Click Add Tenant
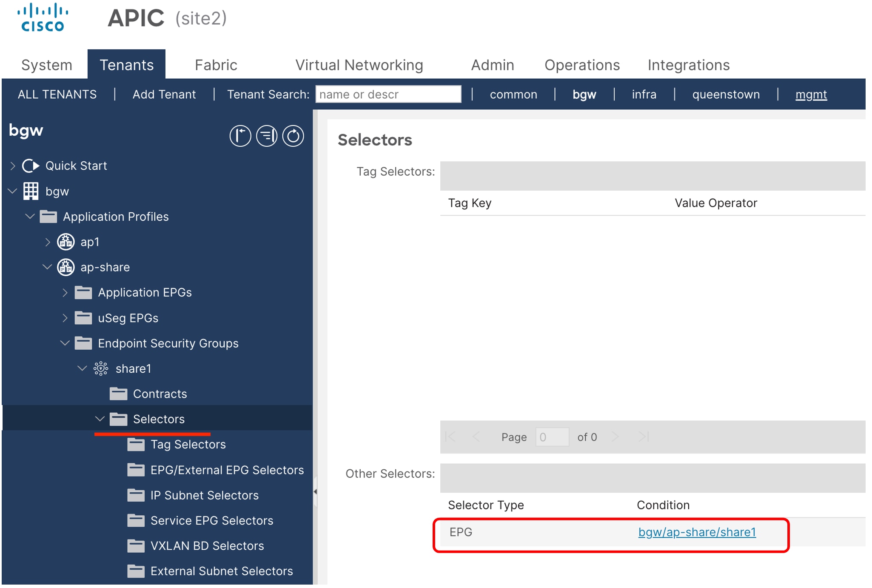The width and height of the screenshot is (872, 588). pyautogui.click(x=164, y=94)
